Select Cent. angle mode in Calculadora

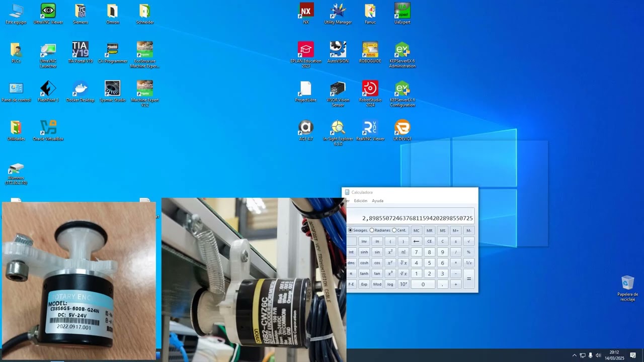(399, 230)
